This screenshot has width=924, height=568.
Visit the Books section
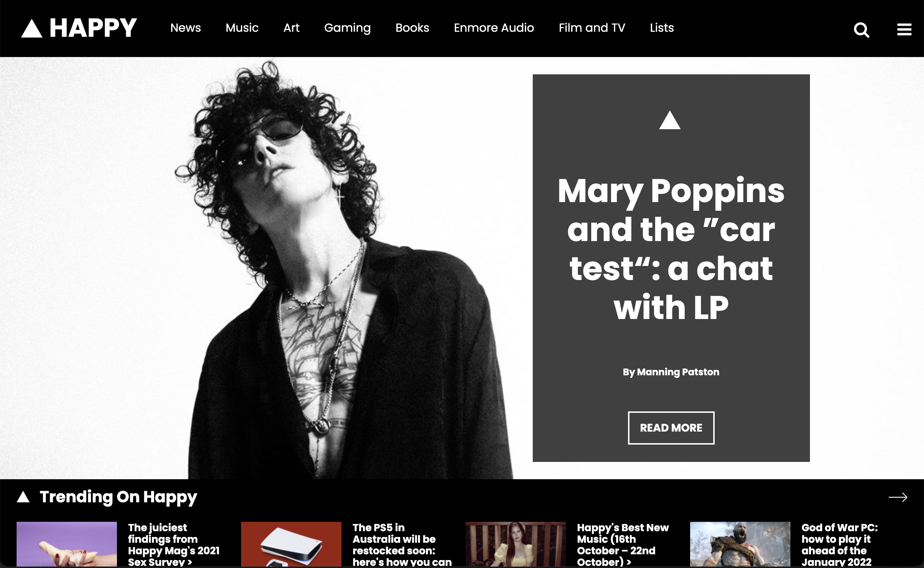(x=412, y=28)
